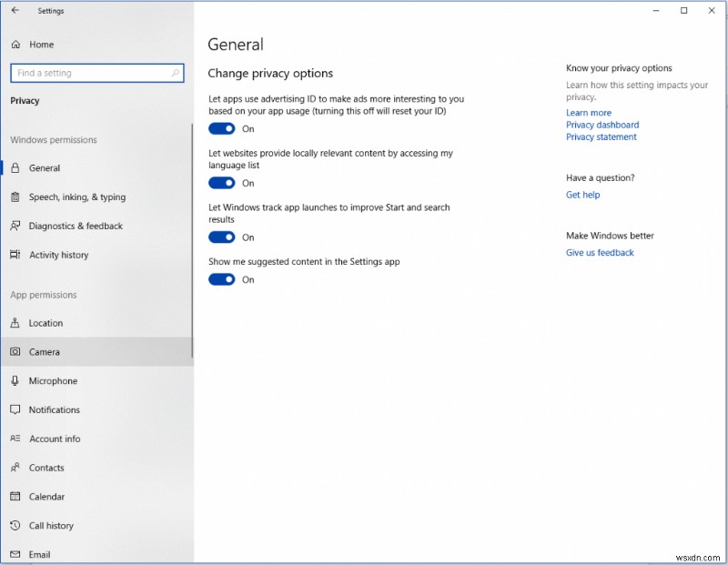728x565 pixels.
Task: Turn off locally relevant content via language list
Action: point(223,183)
